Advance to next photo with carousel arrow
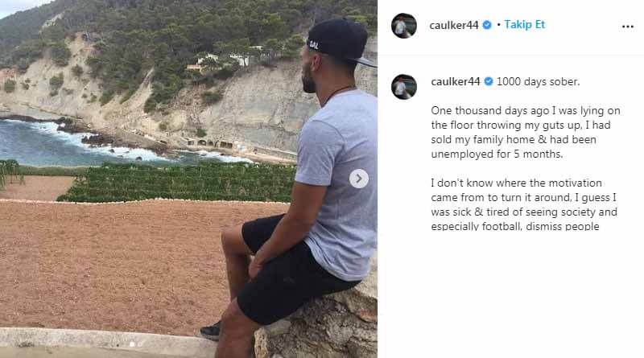The width and height of the screenshot is (644, 358). 358,179
